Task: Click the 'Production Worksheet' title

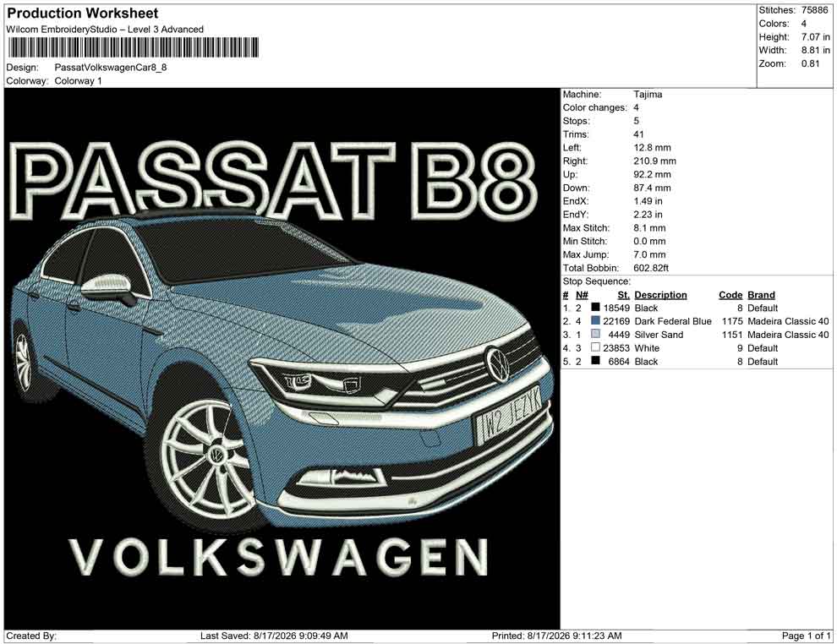Action: pos(82,14)
